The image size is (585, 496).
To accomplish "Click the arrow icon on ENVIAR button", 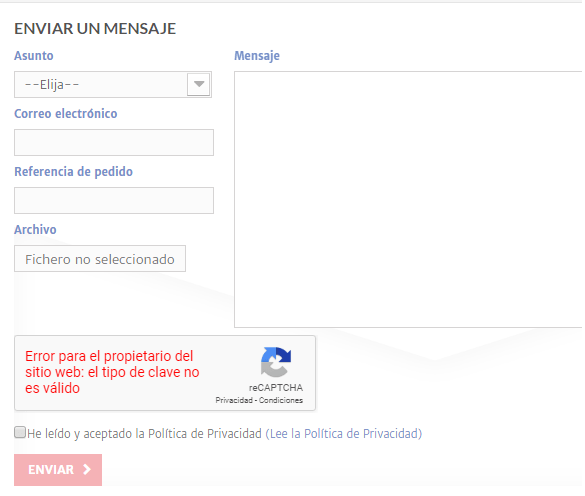I will (x=87, y=470).
